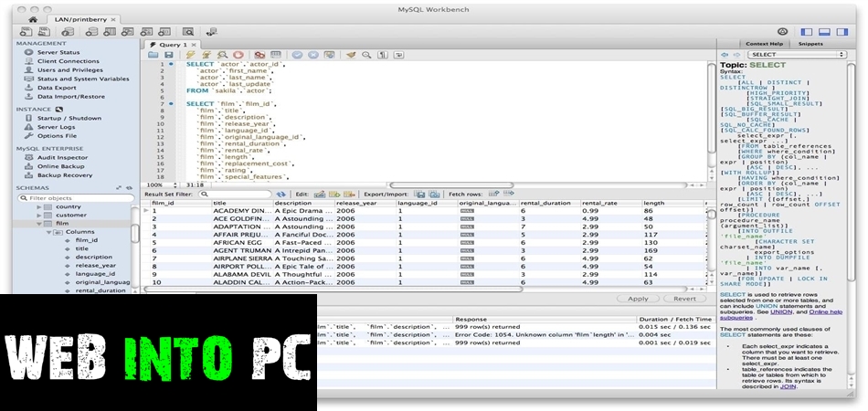Open Users and Privileges
Screen dimensions: 868x411
tap(70, 70)
